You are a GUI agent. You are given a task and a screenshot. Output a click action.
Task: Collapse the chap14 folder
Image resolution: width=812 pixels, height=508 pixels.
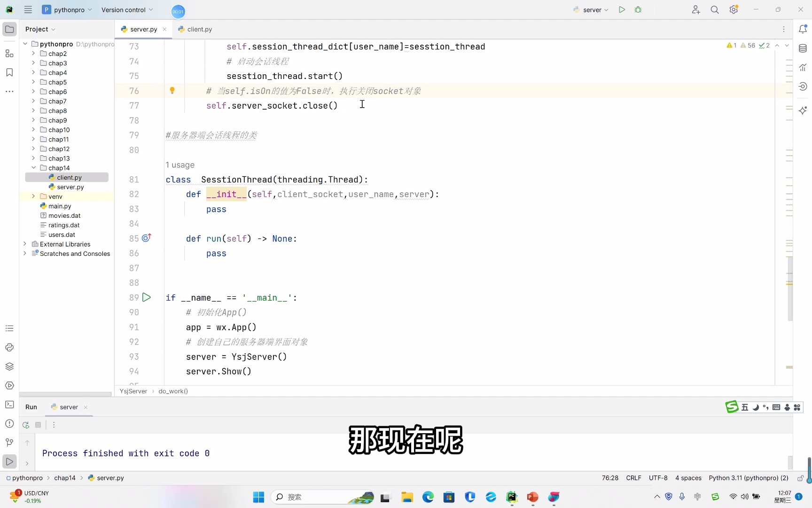click(33, 167)
